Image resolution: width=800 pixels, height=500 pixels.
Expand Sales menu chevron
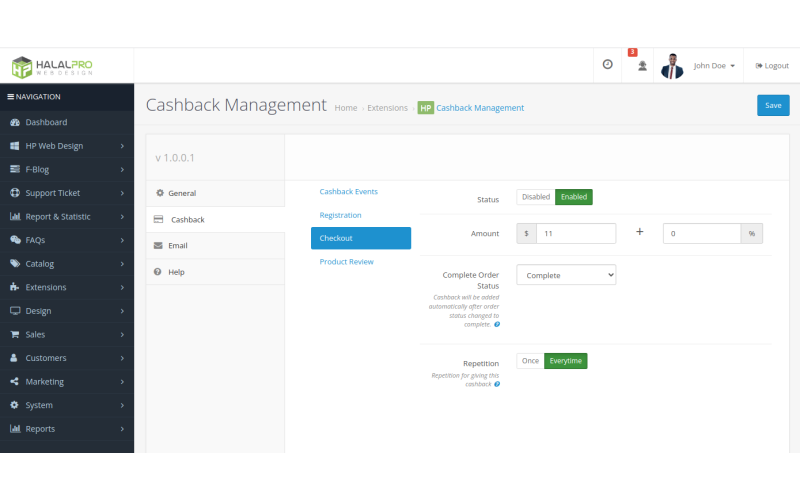[122, 334]
